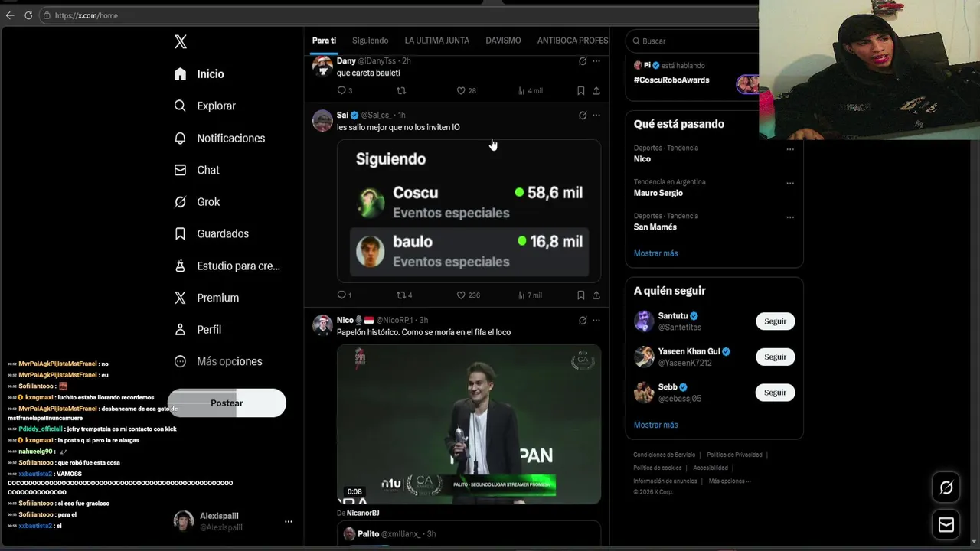Open Grok from the sidebar
The width and height of the screenshot is (980, 551).
click(x=197, y=202)
